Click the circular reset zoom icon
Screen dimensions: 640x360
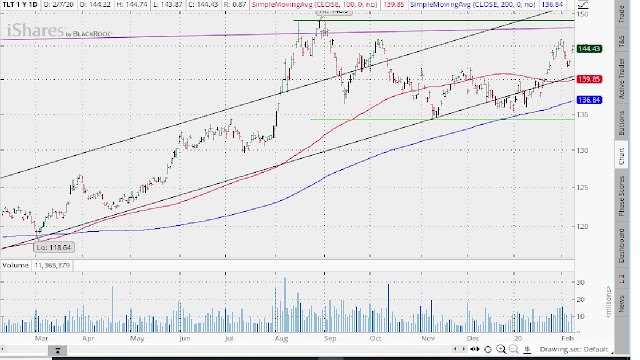pos(488,349)
